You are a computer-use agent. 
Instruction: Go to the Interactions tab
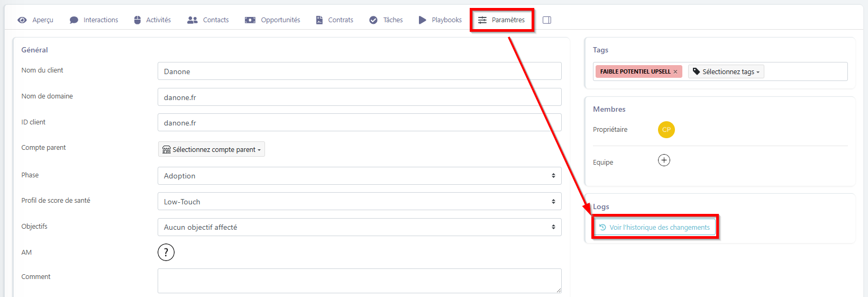[94, 20]
